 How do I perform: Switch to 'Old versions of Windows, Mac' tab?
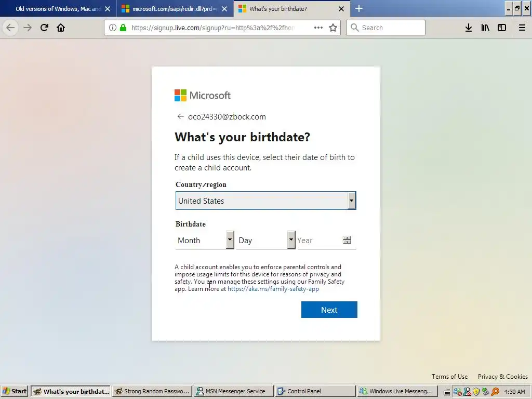pos(58,9)
